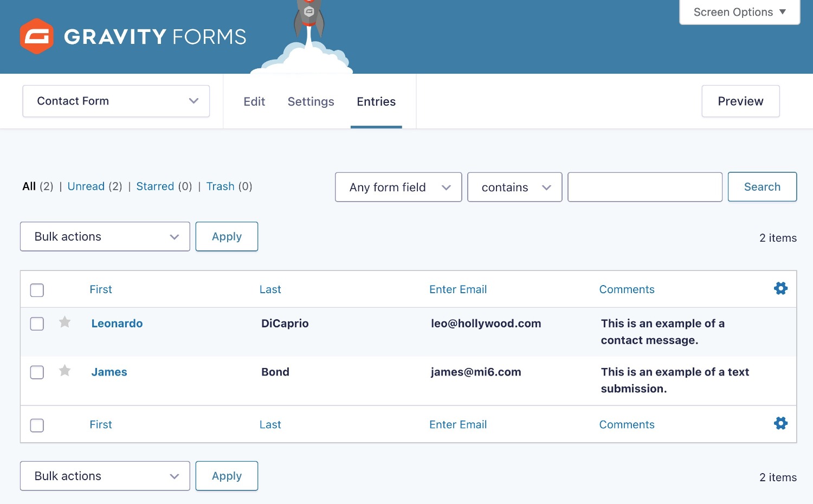
Task: Select the Entries tab
Action: (x=376, y=101)
